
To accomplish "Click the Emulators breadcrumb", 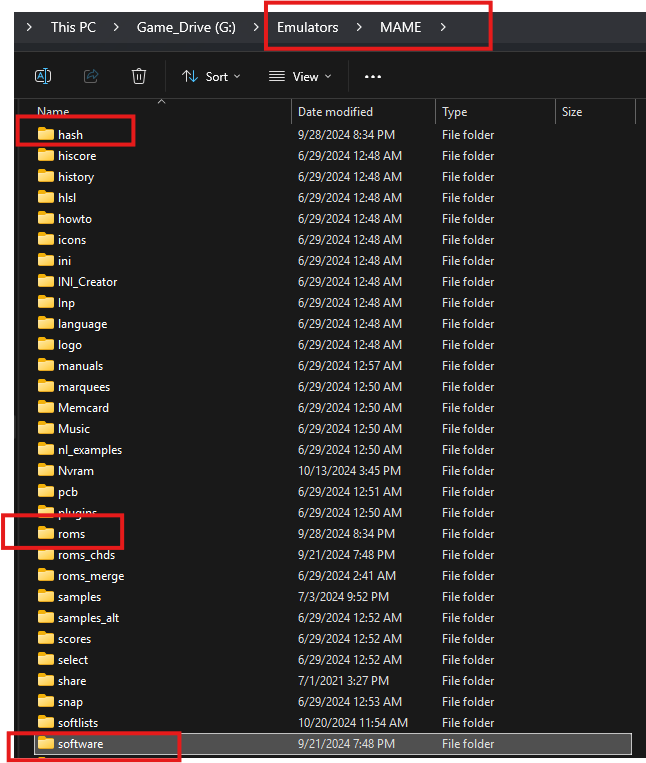I will [307, 27].
